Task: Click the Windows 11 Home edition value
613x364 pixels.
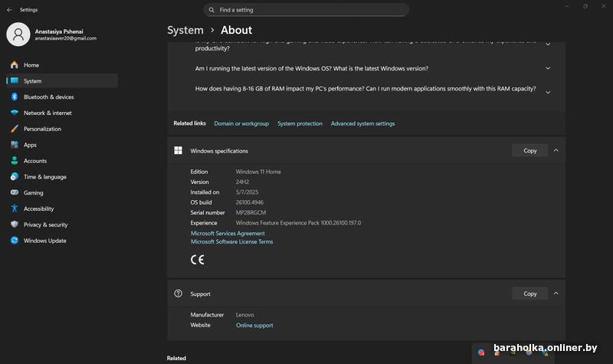Action: point(258,172)
